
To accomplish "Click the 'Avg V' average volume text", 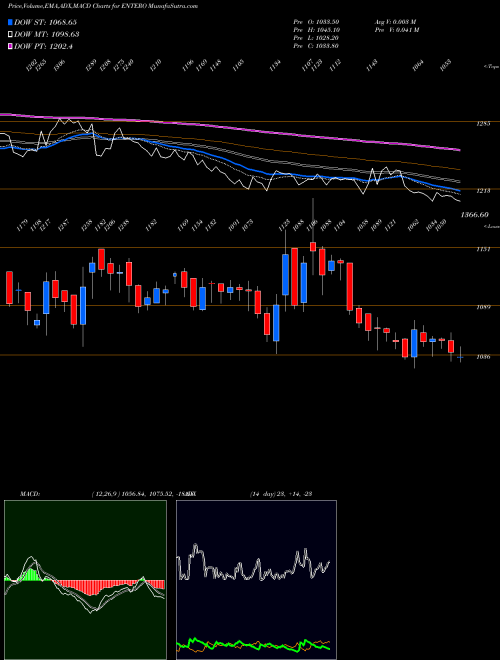I will [x=396, y=21].
